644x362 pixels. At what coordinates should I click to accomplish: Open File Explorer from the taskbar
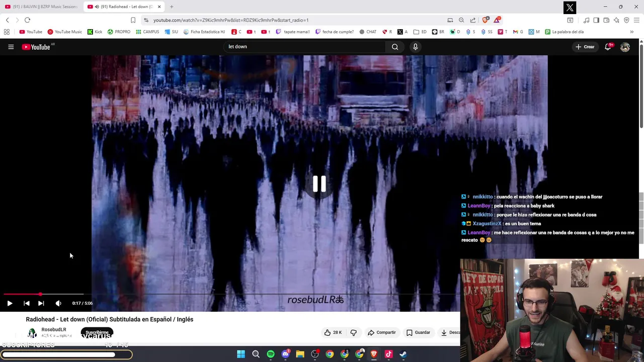(x=300, y=354)
